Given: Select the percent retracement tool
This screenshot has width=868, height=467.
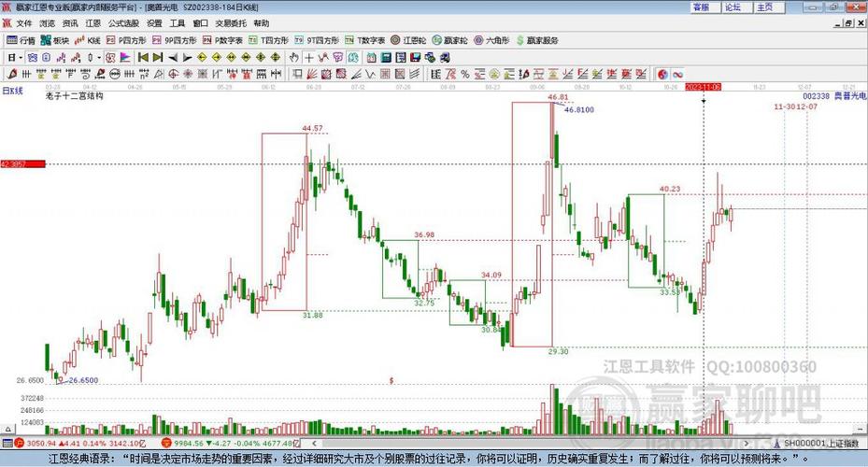Looking at the screenshot, I should click(465, 74).
